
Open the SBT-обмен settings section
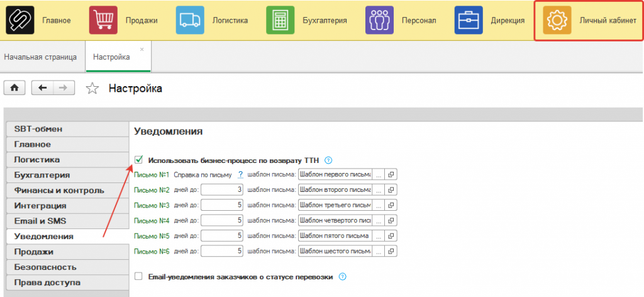pyautogui.click(x=68, y=129)
